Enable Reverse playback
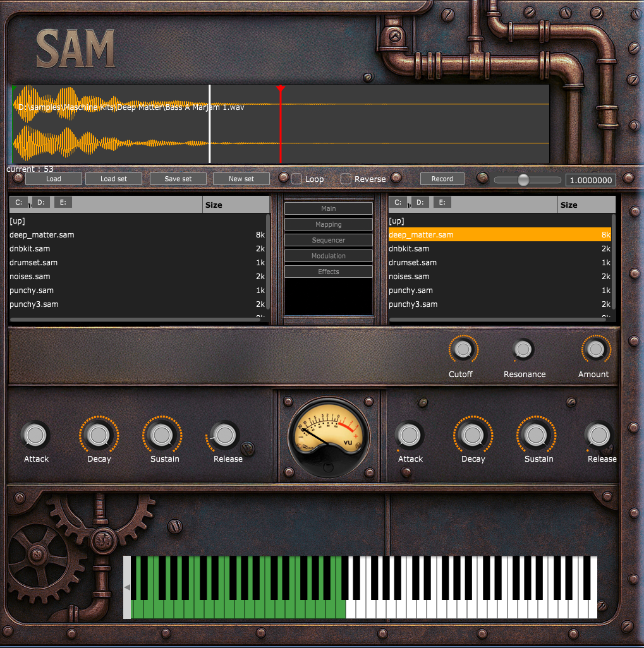 (x=345, y=179)
